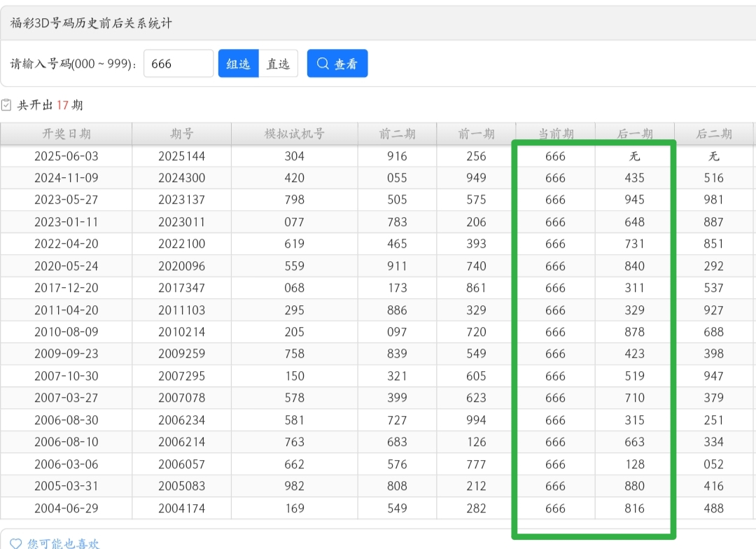Click issue number 2010214
The height and width of the screenshot is (549, 756).
(182, 332)
